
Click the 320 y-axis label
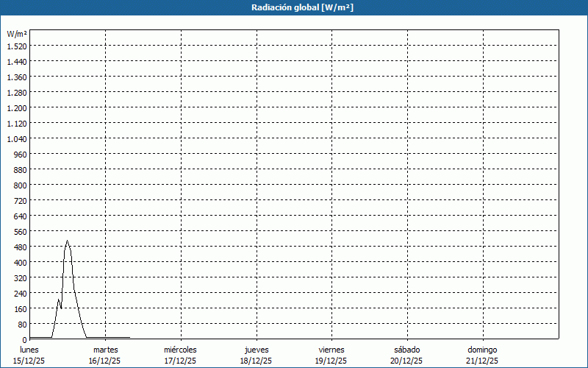21,278
